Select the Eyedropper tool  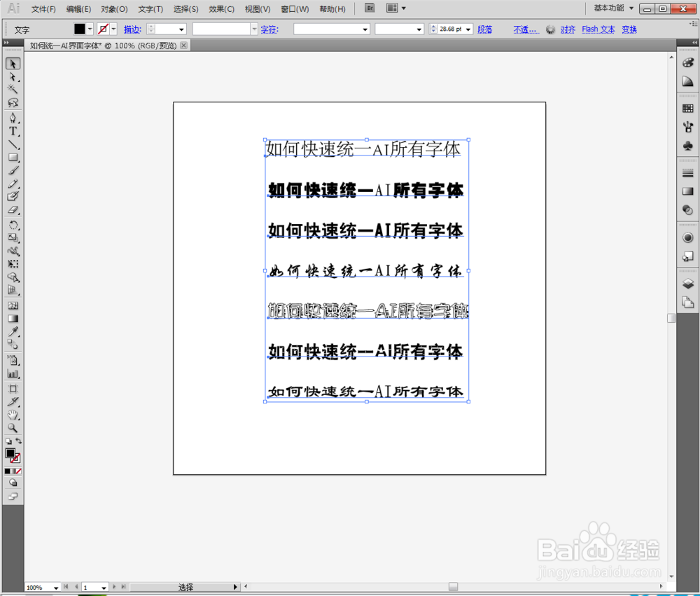click(x=13, y=331)
